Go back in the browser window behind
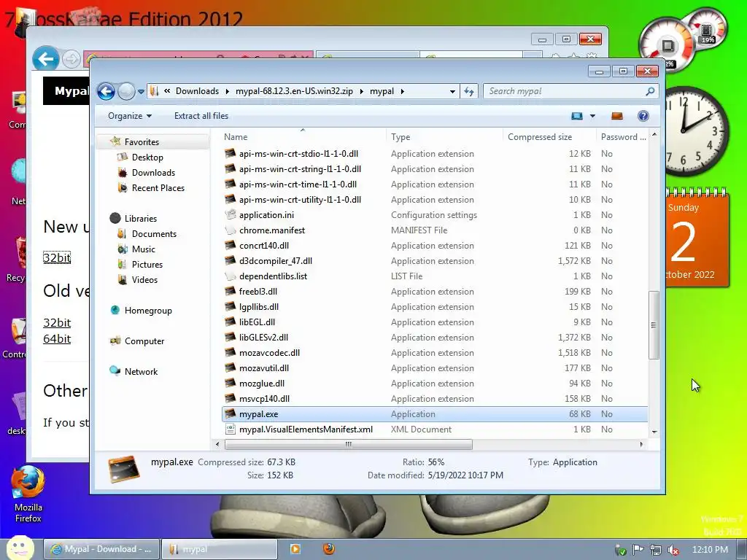The image size is (747, 560). pos(46,59)
